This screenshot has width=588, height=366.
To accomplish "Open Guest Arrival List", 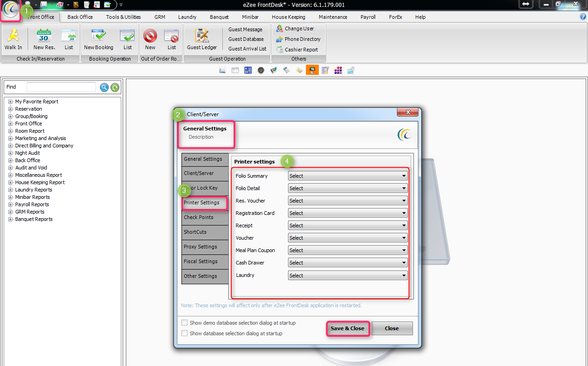I will click(x=247, y=49).
